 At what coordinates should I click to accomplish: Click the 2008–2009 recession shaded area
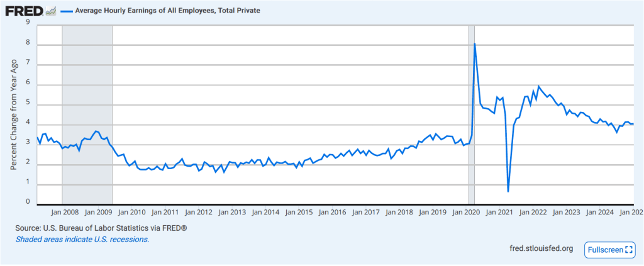coord(87,113)
